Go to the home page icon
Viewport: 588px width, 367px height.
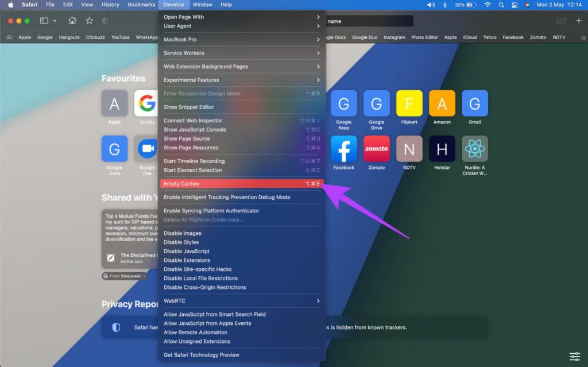72,21
